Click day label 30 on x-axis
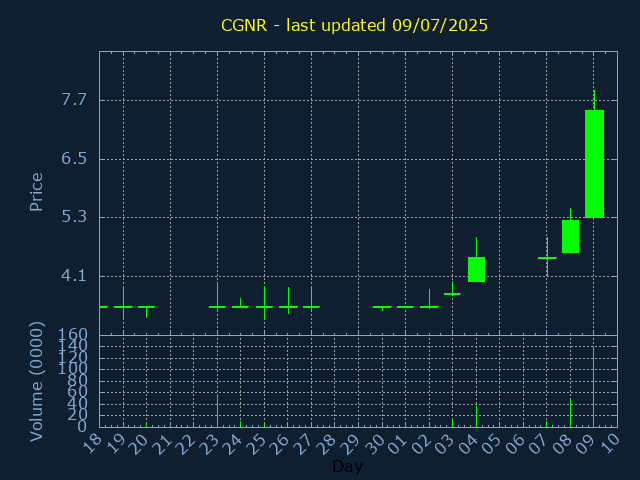The height and width of the screenshot is (480, 640). 376,444
